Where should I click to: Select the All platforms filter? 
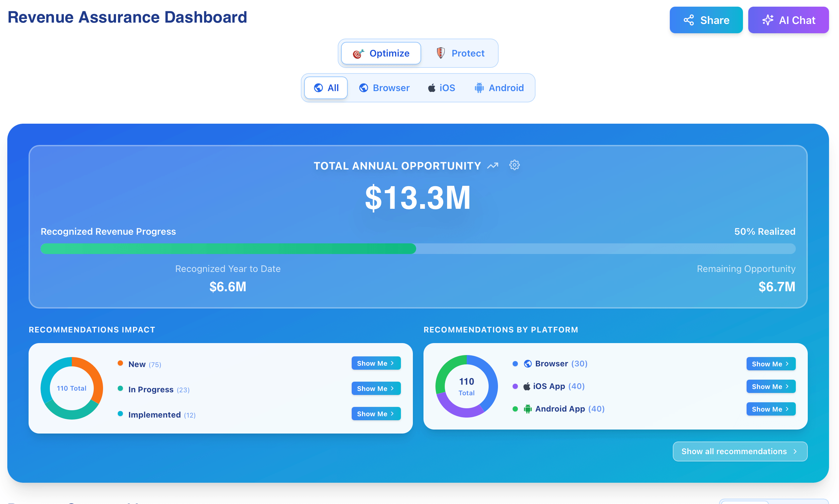(326, 88)
